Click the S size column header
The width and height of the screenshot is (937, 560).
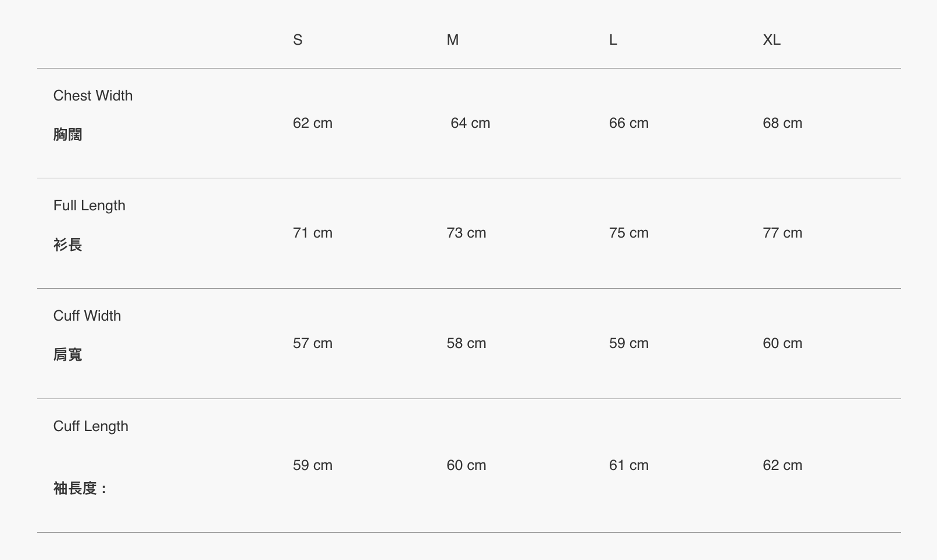click(x=298, y=40)
